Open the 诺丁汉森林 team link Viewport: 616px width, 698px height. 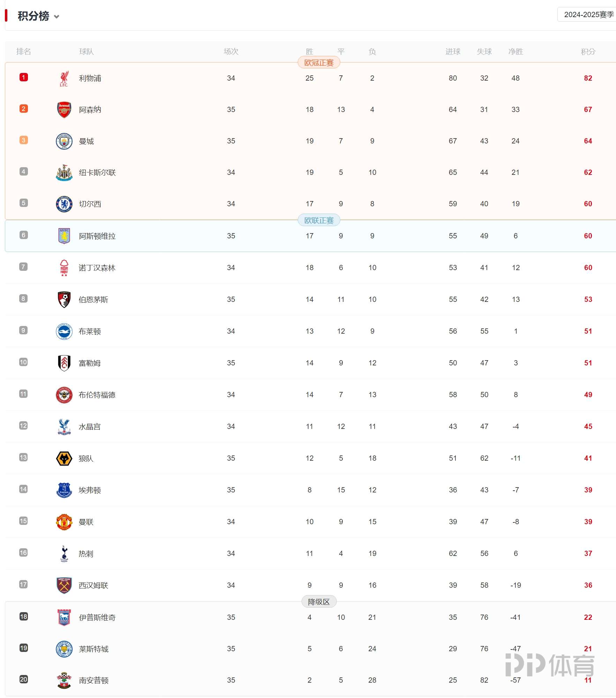click(x=97, y=268)
